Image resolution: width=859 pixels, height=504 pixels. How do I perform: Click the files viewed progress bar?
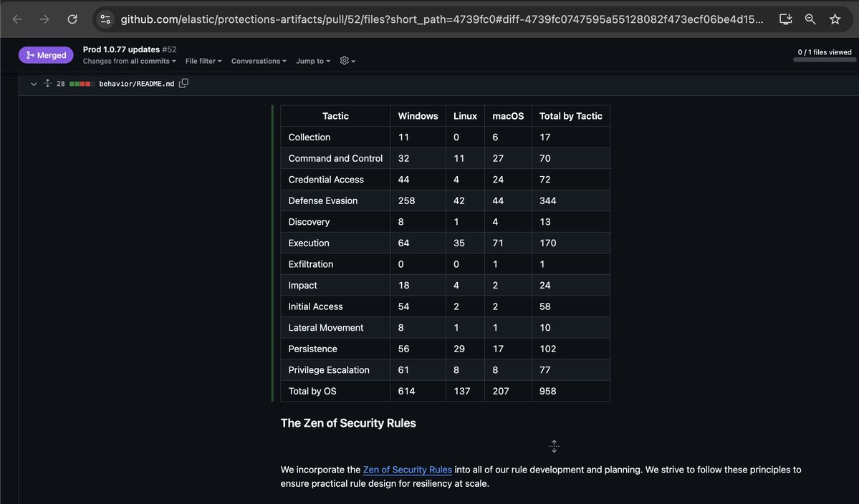(824, 62)
